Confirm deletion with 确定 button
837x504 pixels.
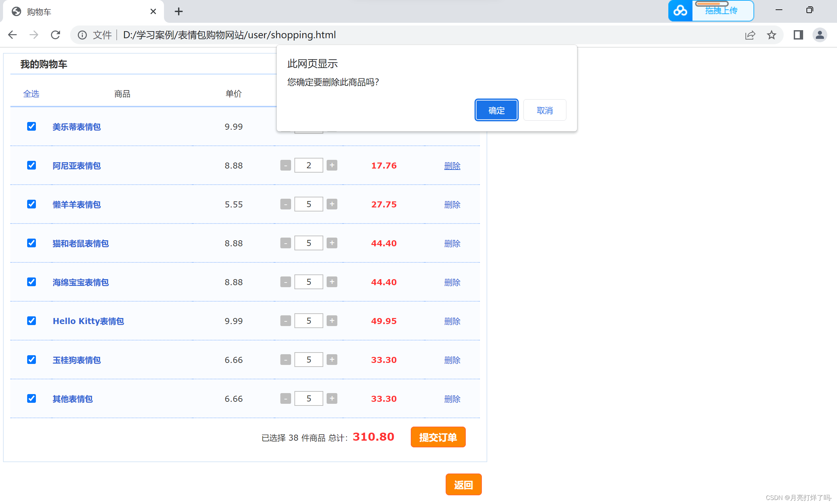pyautogui.click(x=496, y=110)
